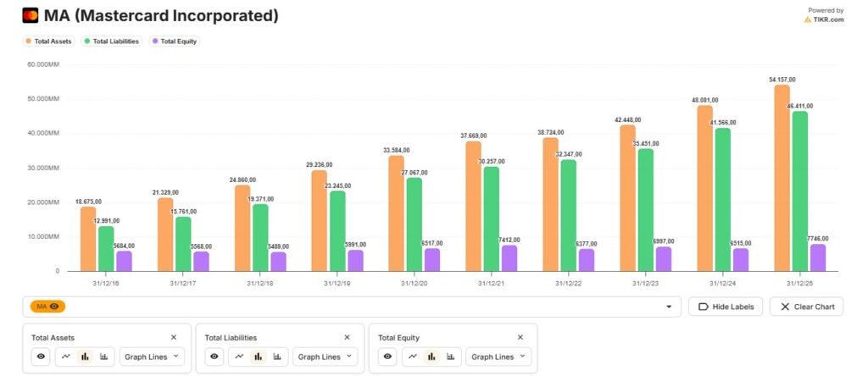Select stacked bar icon for Total Liabilities
The height and width of the screenshot is (376, 868).
(x=277, y=357)
